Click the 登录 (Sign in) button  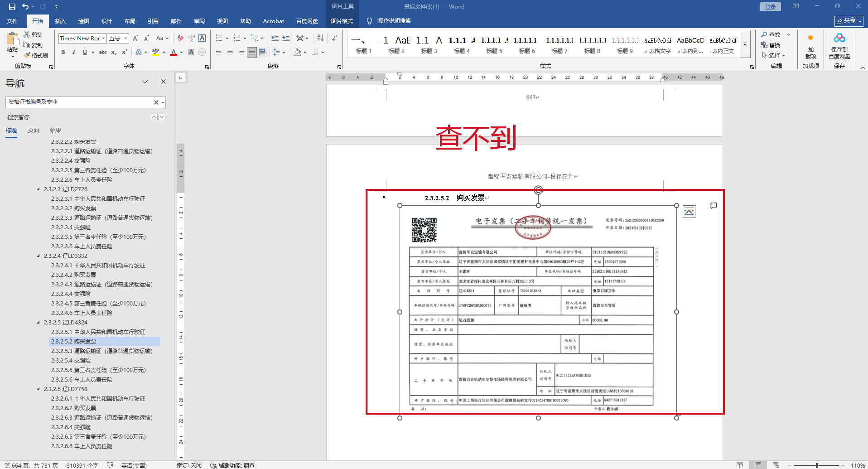(x=771, y=7)
